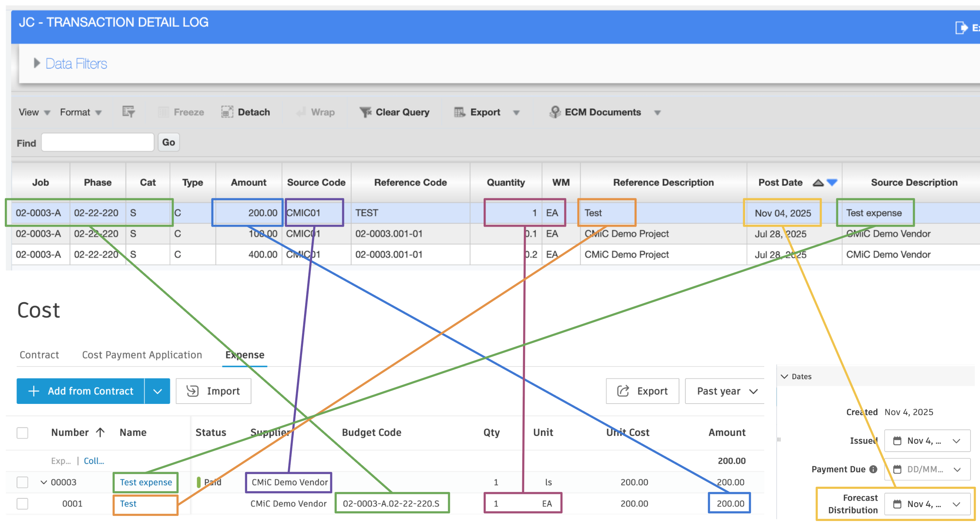Viewport: 980px width, 525px height.
Task: Open the Past year dropdown
Action: [724, 391]
